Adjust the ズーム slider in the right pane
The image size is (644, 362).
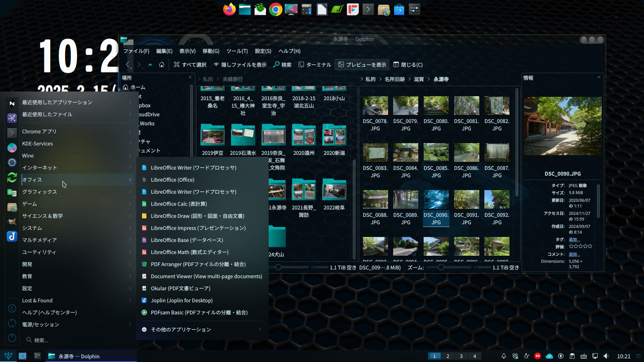441,267
